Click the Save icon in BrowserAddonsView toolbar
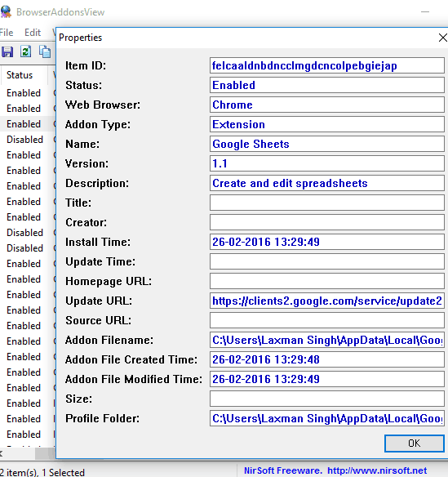The image size is (448, 477). pos(7,51)
